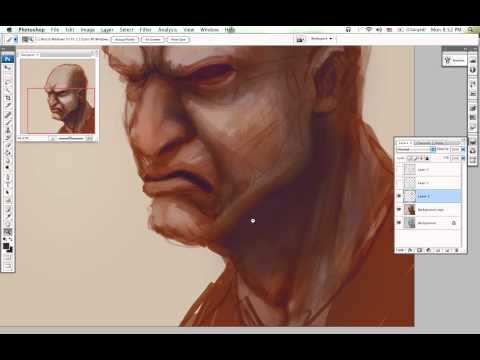Click the Print Size button
This screenshot has height=360, width=480.
click(x=178, y=39)
